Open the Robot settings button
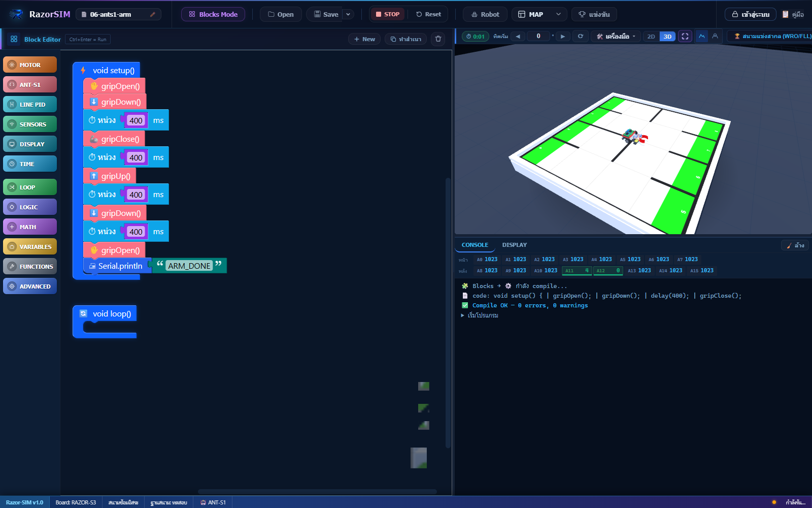This screenshot has width=812, height=508. pyautogui.click(x=485, y=14)
